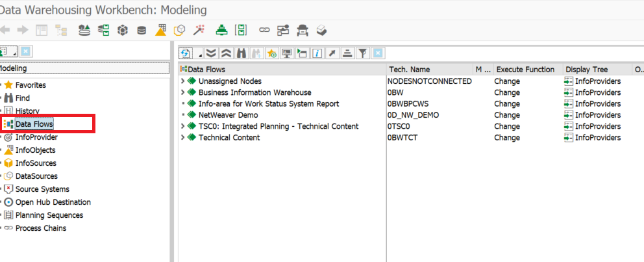Click the blue information 'i' icon
The width and height of the screenshot is (644, 262).
[317, 53]
